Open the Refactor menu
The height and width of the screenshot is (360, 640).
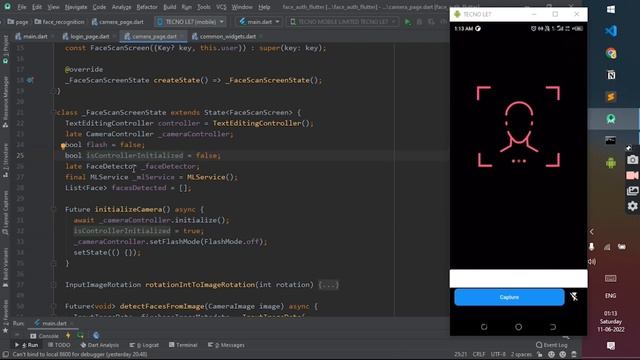coord(147,7)
